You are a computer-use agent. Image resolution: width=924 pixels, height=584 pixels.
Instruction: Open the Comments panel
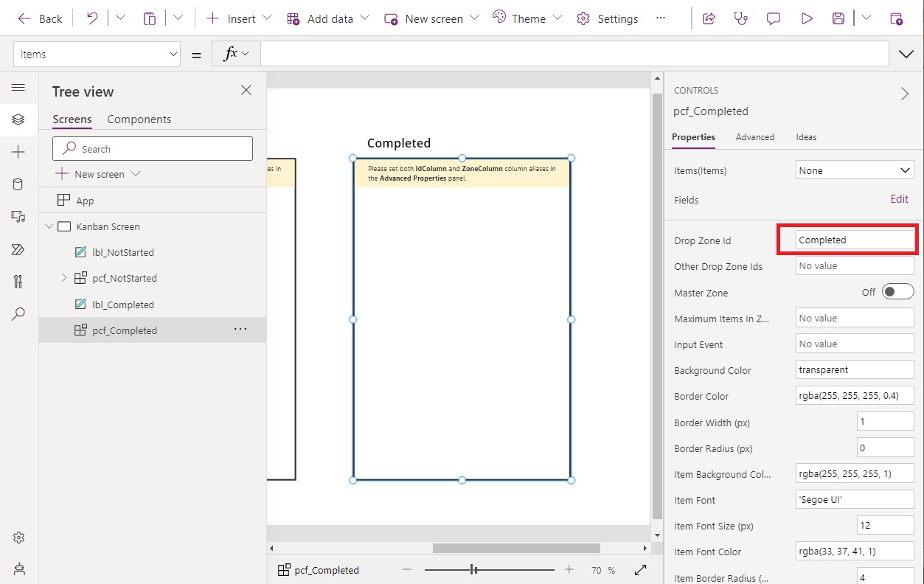coord(773,18)
